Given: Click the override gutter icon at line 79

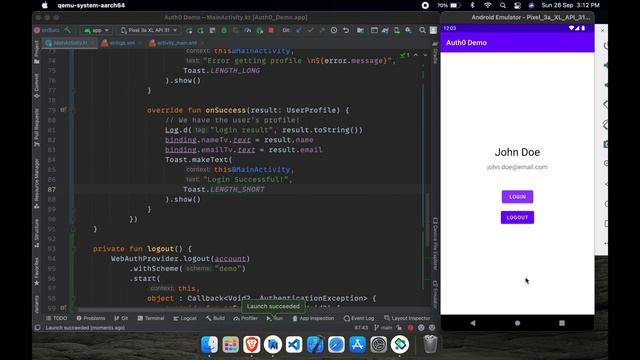Looking at the screenshot, I should 62,110.
